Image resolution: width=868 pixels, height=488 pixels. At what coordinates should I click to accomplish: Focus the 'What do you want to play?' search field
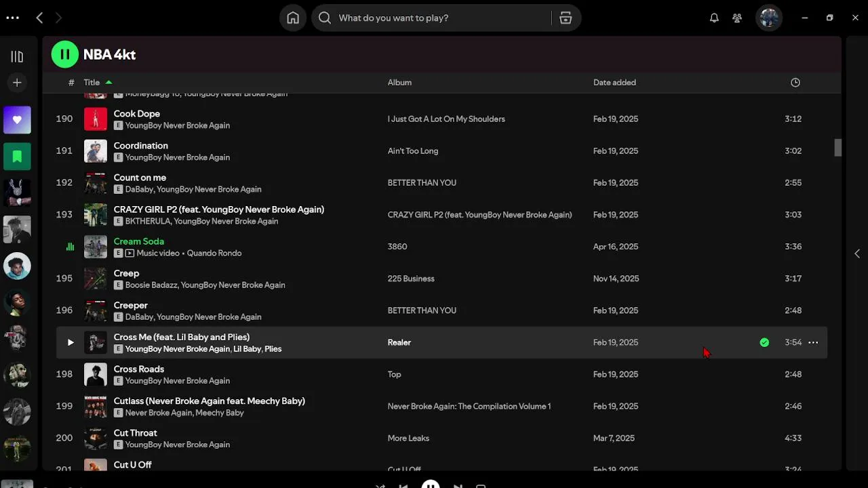pos(441,18)
